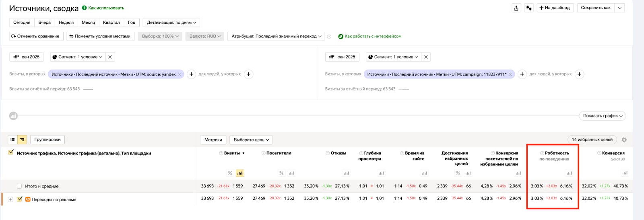This screenshot has width=644, height=220.
Task: Show percent values for Visitors column
Action: pos(281,173)
